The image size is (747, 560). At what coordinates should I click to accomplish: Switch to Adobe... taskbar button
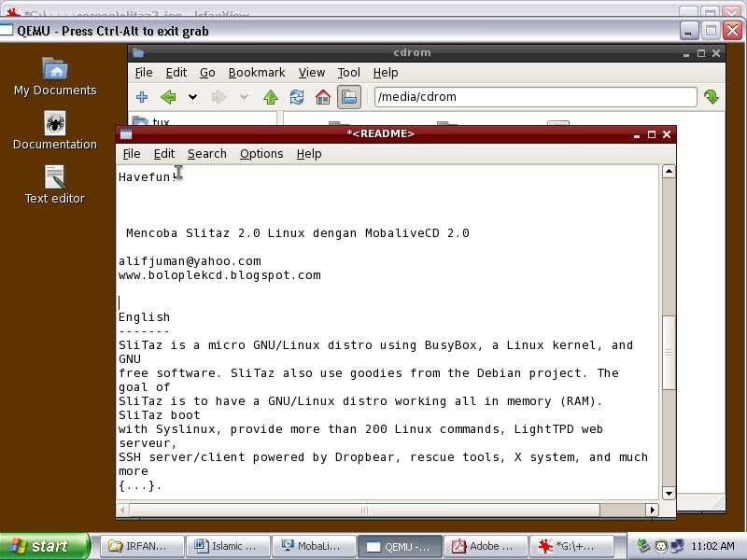coord(485,546)
